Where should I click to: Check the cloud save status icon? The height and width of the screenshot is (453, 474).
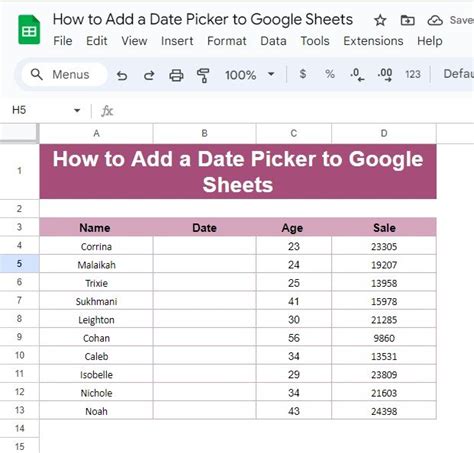(x=435, y=21)
